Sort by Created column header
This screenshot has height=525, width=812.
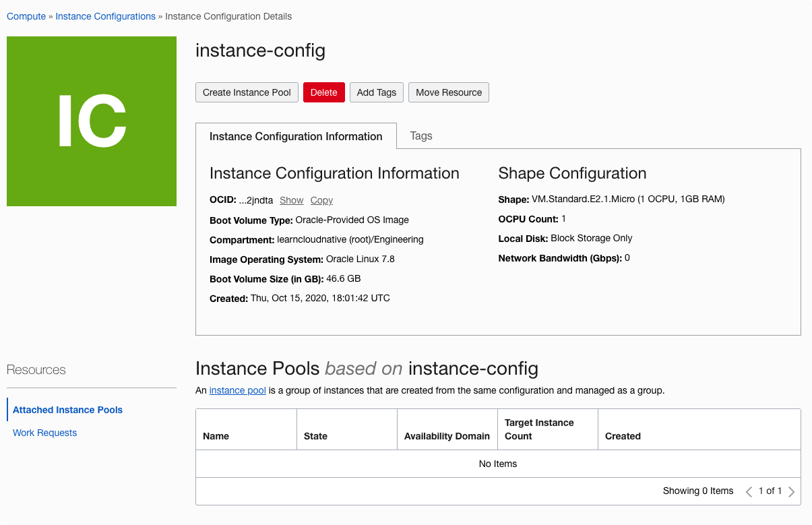(x=623, y=436)
